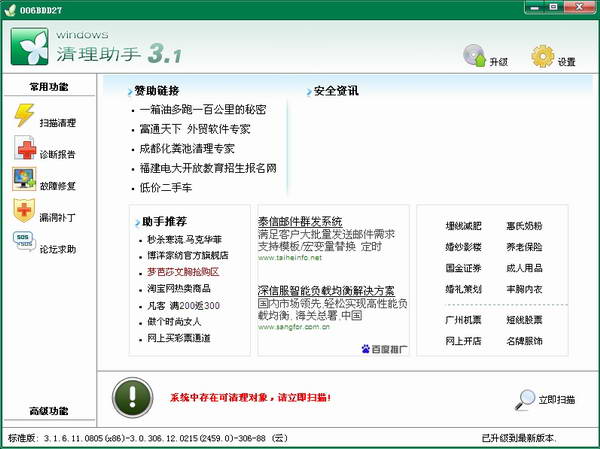Click the 百度推广 text link

click(x=390, y=349)
